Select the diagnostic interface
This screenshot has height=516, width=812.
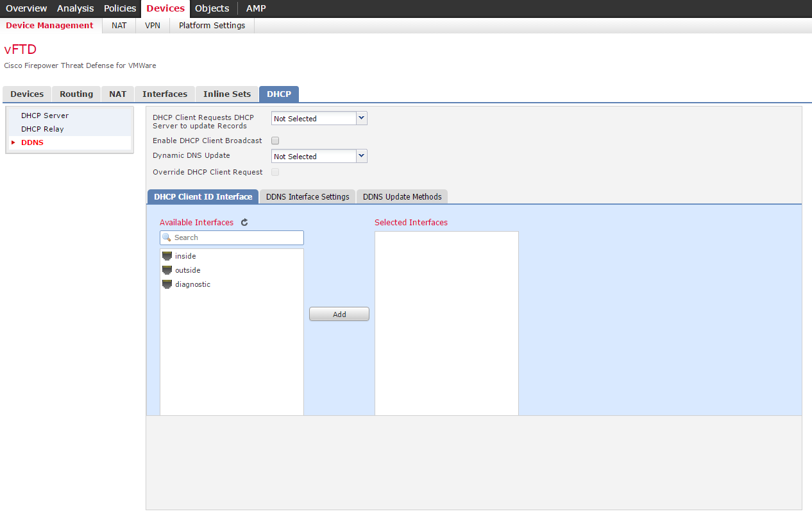click(232, 284)
